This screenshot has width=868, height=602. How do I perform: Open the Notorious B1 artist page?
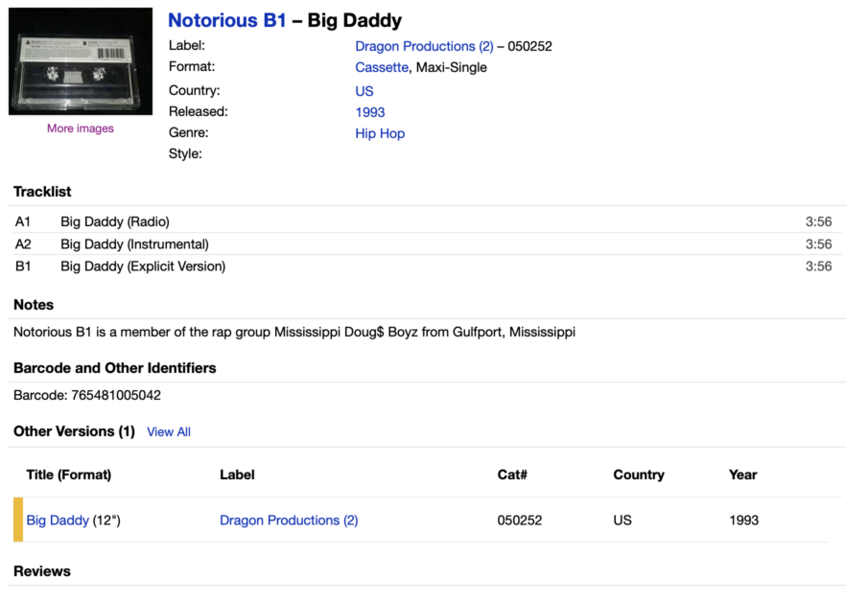pyautogui.click(x=227, y=20)
